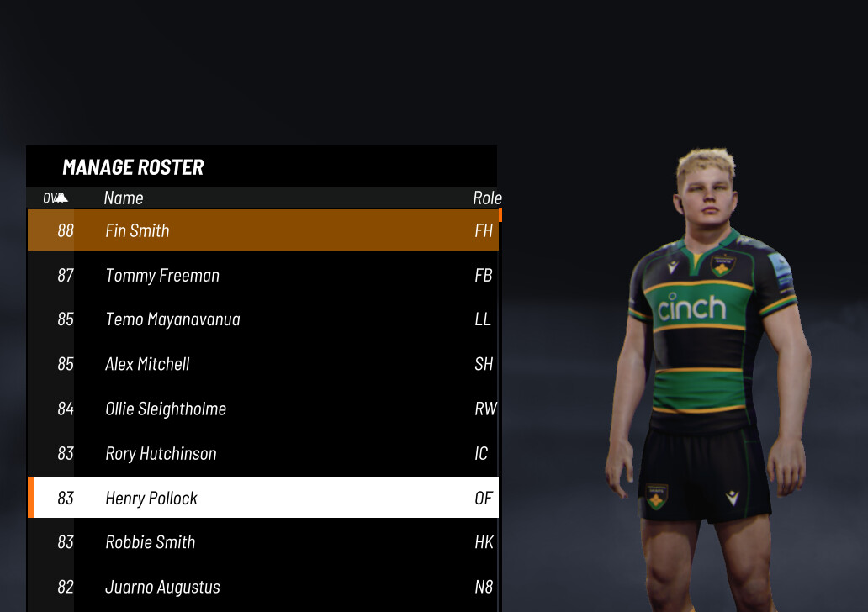
Task: Click the club crest on shorts
Action: pos(657,496)
